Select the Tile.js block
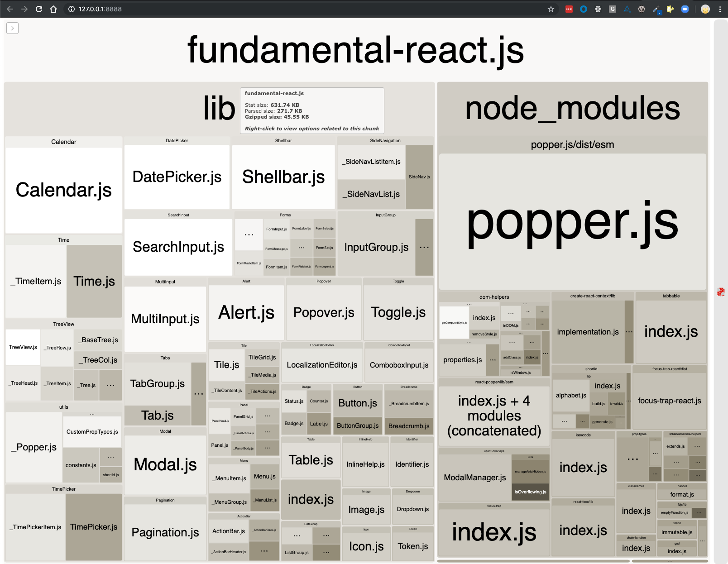Screen dimensions: 728x564 227,365
